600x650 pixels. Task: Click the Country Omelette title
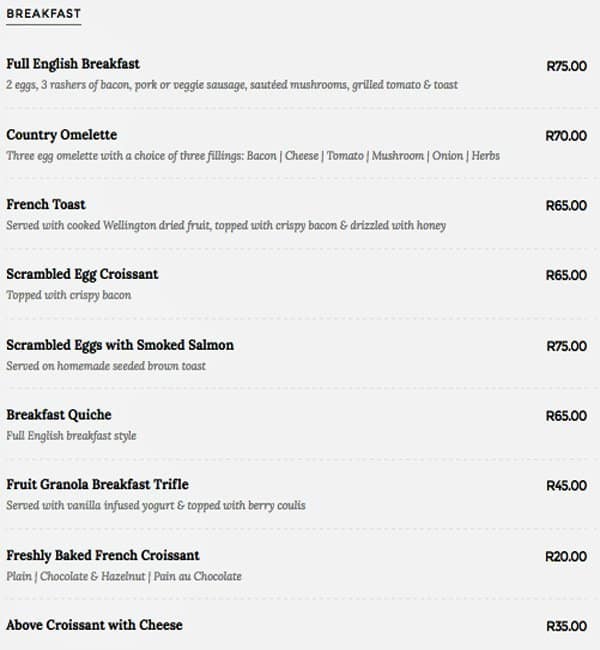point(61,135)
